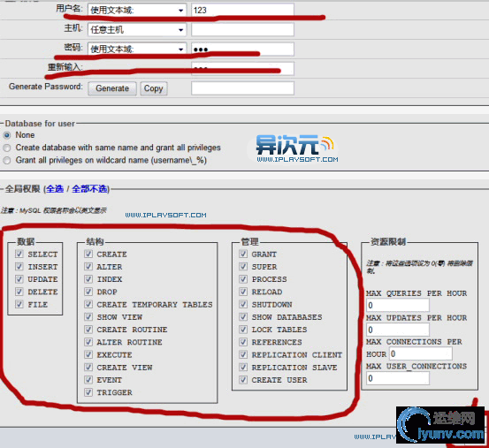This screenshot has height=448, width=489.
Task: Select Grant all privileges on wildcard name
Action: point(7,161)
